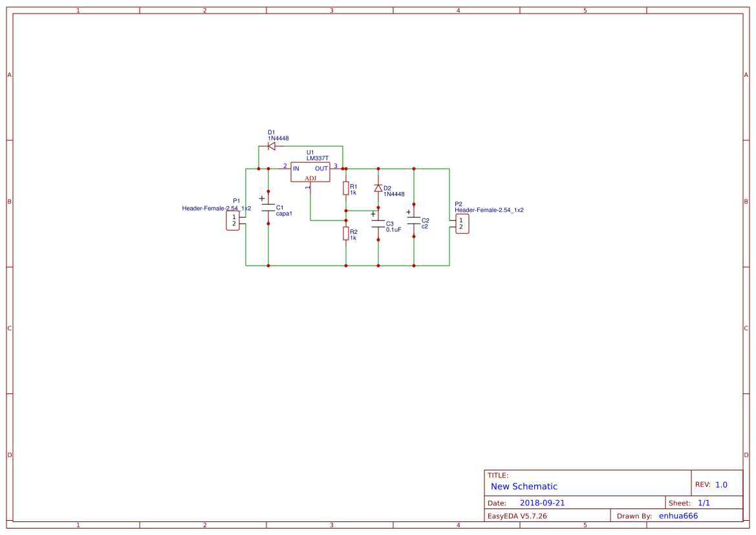Image resolution: width=756 pixels, height=535 pixels.
Task: Select diode D1 1N4448 symbol
Action: click(272, 145)
